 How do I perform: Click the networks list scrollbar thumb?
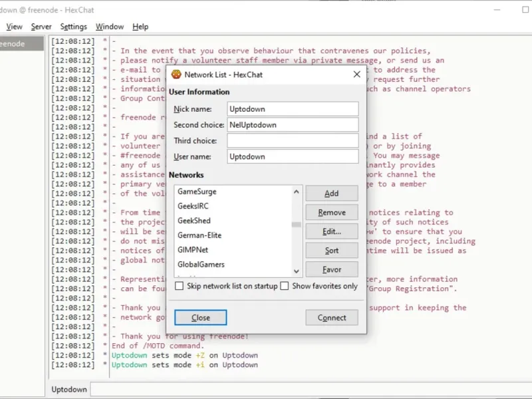click(x=296, y=225)
